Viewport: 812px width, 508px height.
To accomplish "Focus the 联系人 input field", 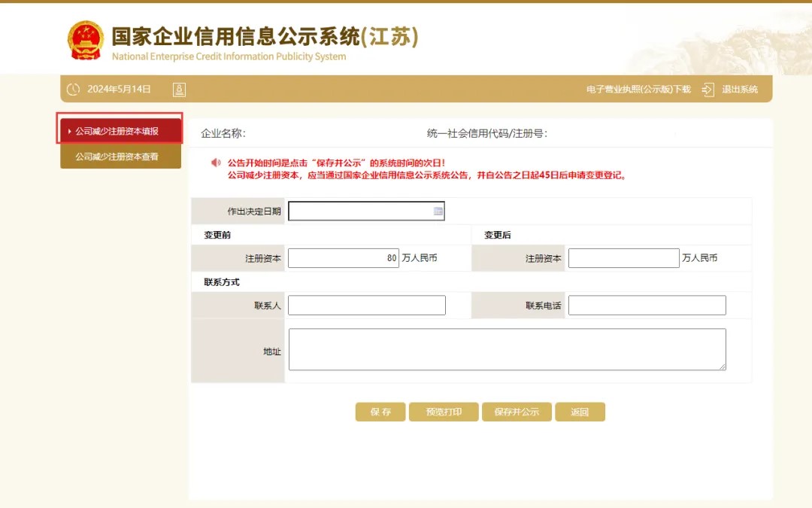I will point(366,306).
